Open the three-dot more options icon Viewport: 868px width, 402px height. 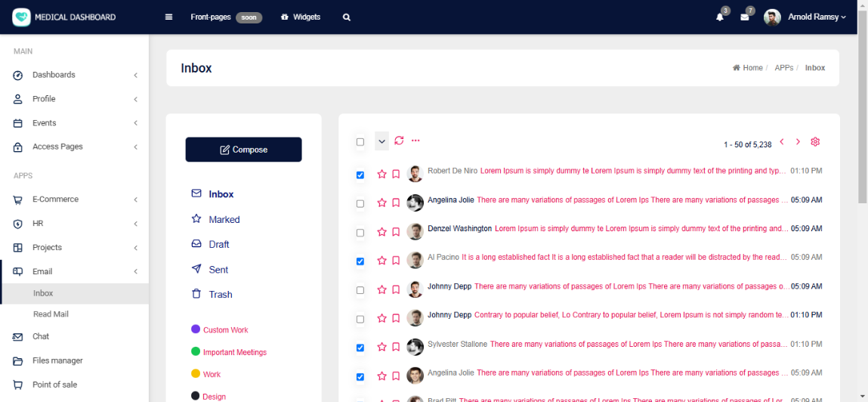click(x=415, y=141)
